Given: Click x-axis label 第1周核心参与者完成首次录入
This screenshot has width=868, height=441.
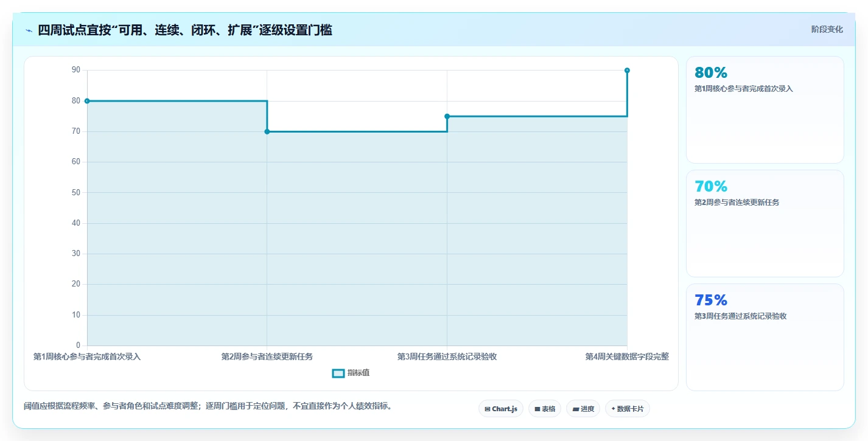Looking at the screenshot, I should [87, 357].
